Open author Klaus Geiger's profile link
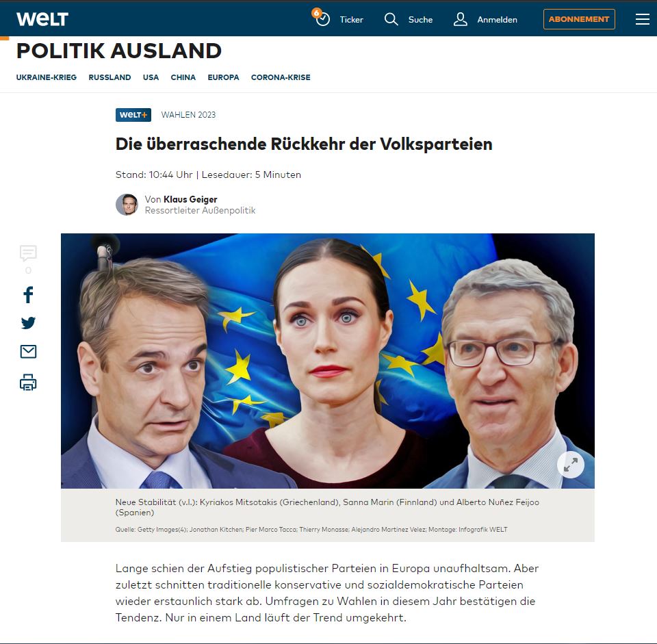 pos(190,199)
